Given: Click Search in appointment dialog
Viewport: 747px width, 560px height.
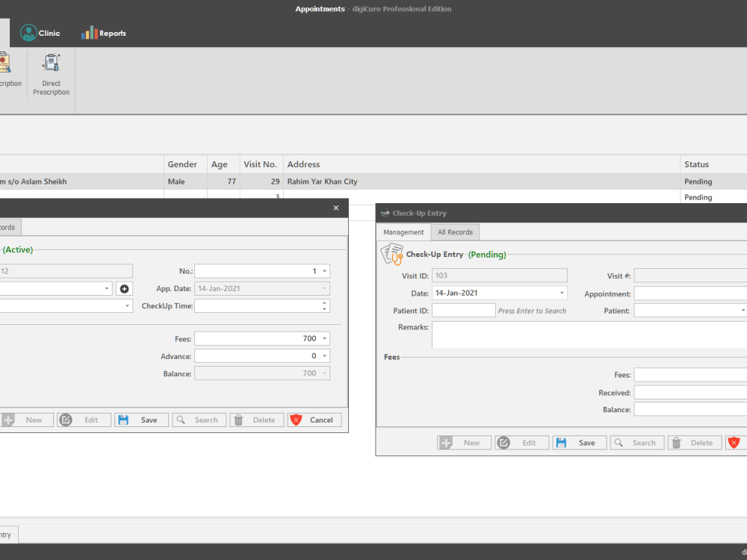Looking at the screenshot, I should (199, 420).
